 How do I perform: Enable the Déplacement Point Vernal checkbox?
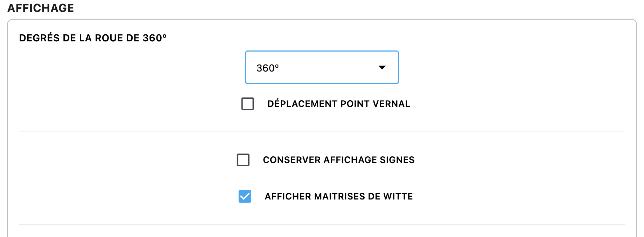coord(248,104)
